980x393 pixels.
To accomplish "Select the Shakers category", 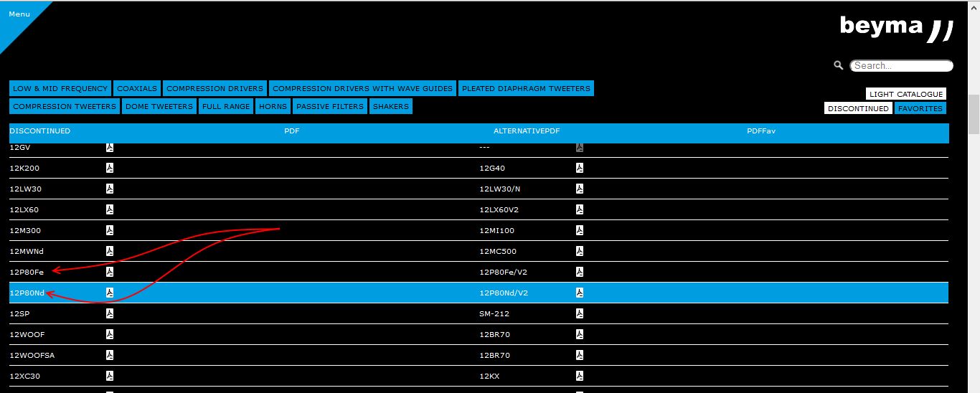I will (x=391, y=106).
